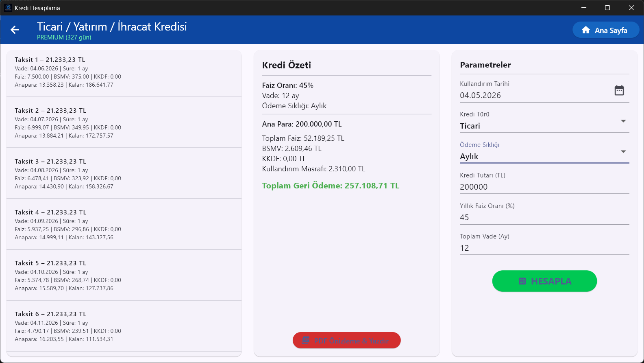Click the Yıllık Faiz Oranı field
Screen dimensions: 644x363
click(x=544, y=213)
